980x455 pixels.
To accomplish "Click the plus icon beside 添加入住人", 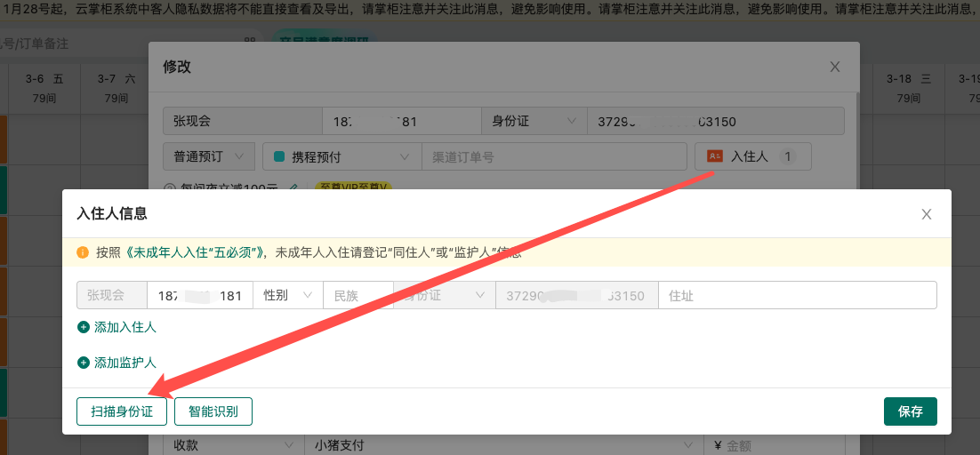I will (x=83, y=326).
